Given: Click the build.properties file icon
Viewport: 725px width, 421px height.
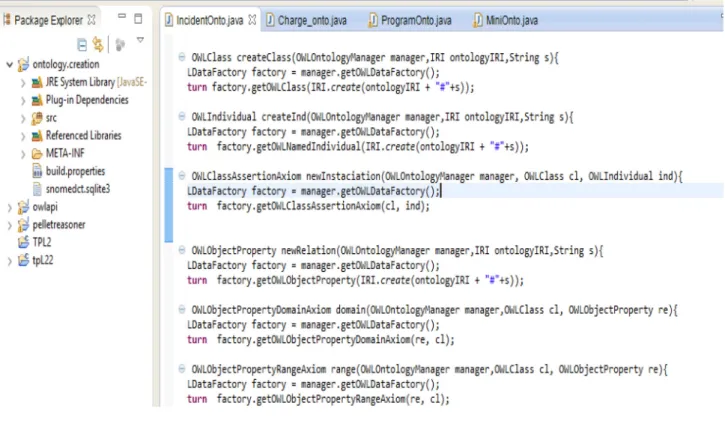Looking at the screenshot, I should (37, 171).
